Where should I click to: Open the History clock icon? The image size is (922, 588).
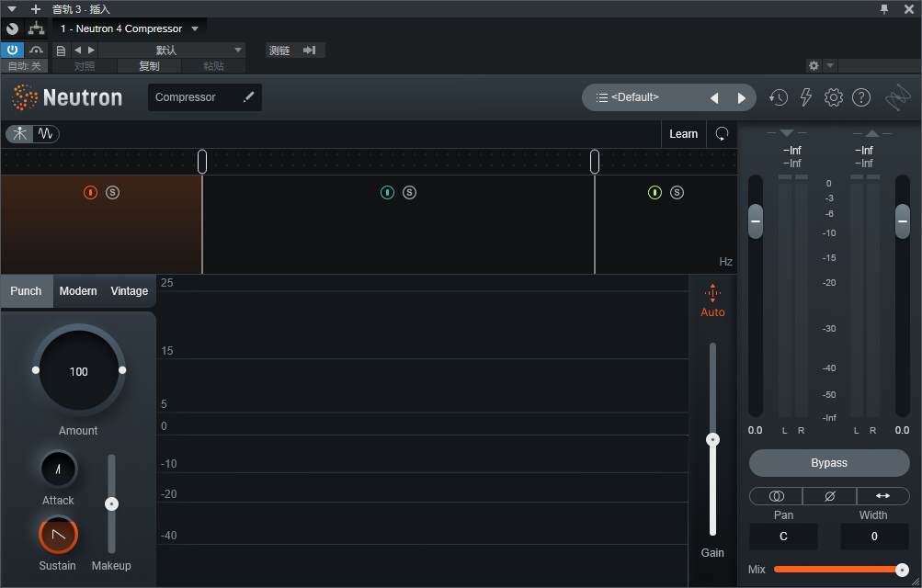tap(779, 97)
